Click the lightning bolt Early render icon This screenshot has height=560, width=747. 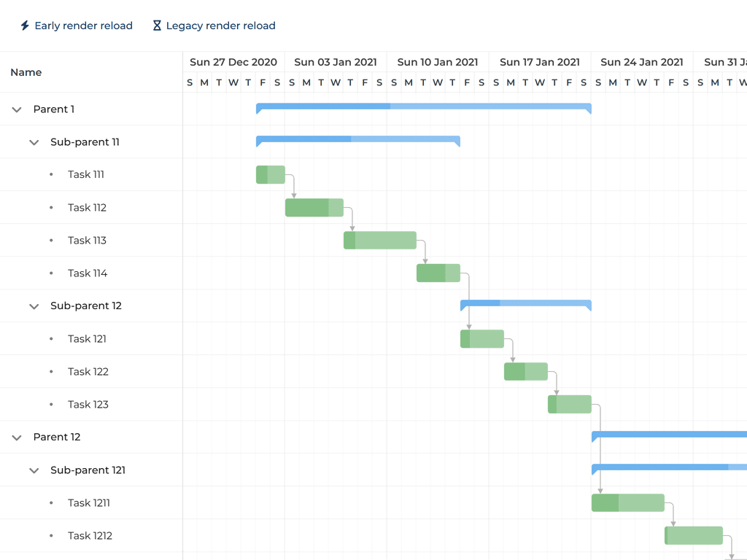(25, 26)
